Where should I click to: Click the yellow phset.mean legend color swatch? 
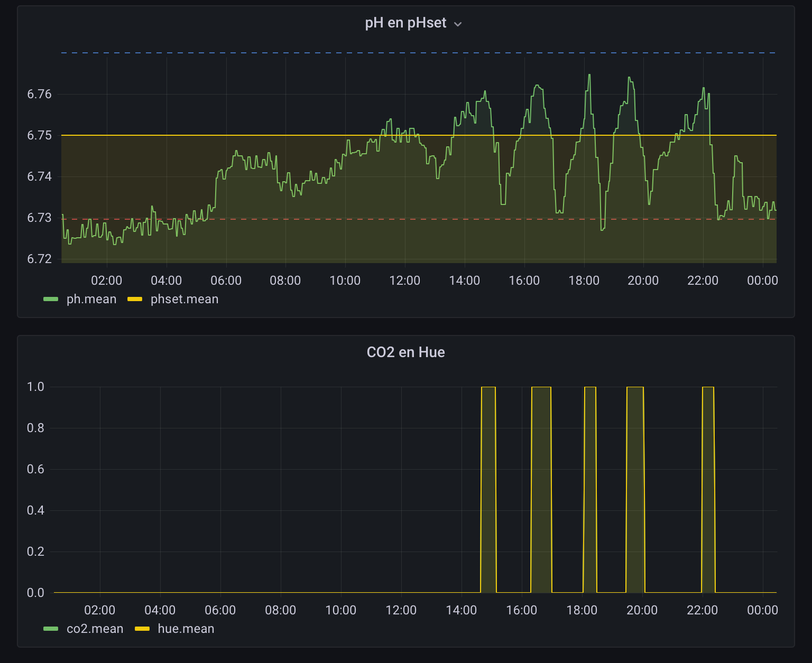135,300
